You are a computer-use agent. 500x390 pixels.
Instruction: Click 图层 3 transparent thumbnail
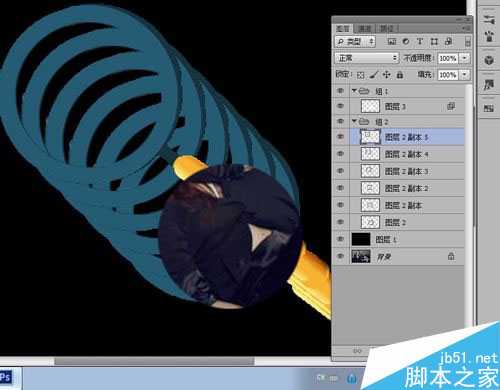pyautogui.click(x=371, y=106)
